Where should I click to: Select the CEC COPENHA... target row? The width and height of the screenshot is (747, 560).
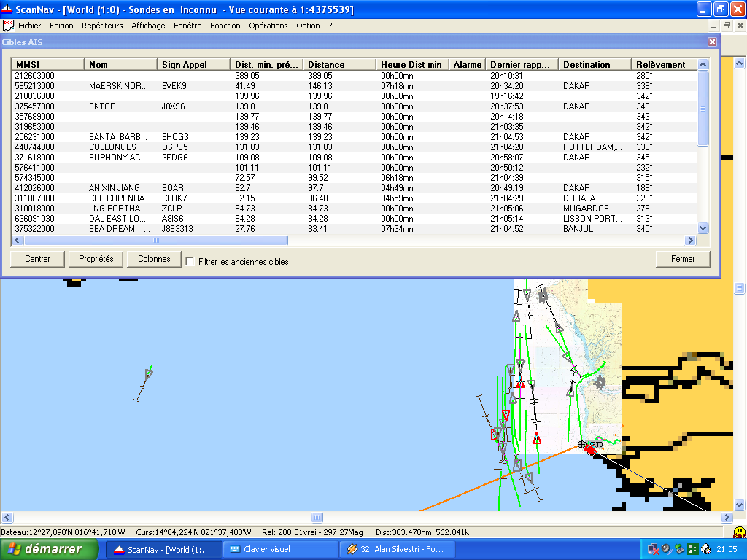pos(354,198)
